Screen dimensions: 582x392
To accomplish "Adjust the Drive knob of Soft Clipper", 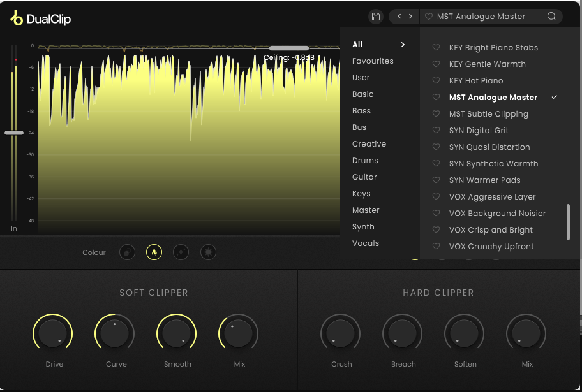I will [54, 333].
